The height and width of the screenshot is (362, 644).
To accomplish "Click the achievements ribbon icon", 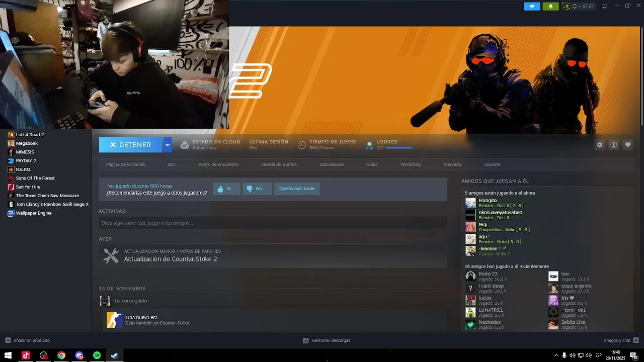I will tap(369, 145).
